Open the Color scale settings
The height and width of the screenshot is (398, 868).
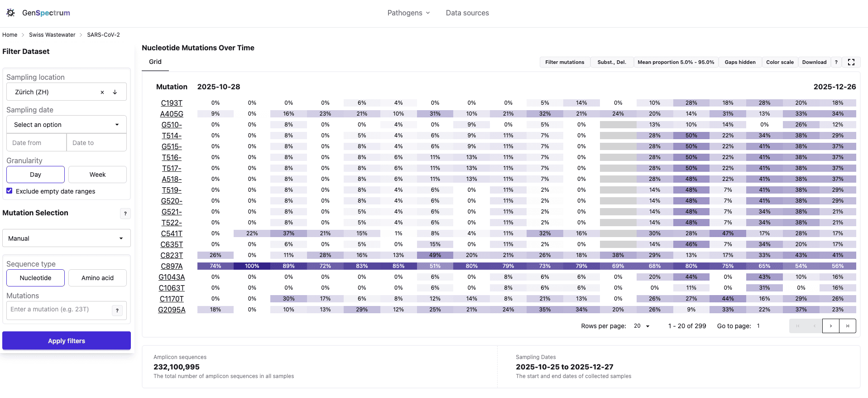[x=780, y=62]
